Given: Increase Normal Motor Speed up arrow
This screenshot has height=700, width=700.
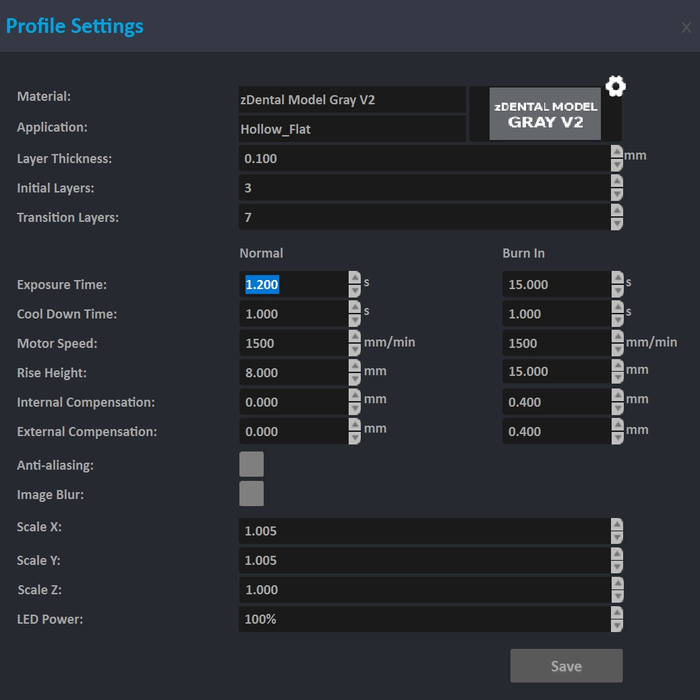Looking at the screenshot, I should (x=355, y=337).
